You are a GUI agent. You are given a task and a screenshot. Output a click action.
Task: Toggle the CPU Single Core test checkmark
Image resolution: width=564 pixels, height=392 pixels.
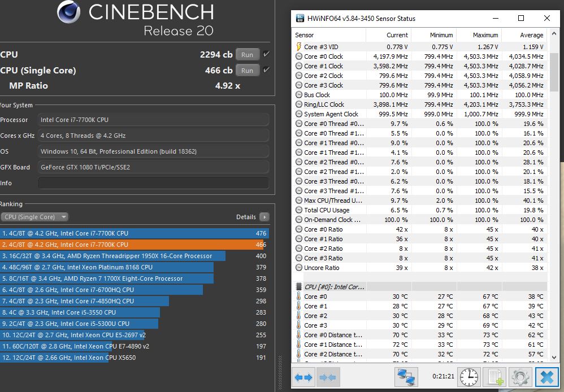[x=266, y=70]
